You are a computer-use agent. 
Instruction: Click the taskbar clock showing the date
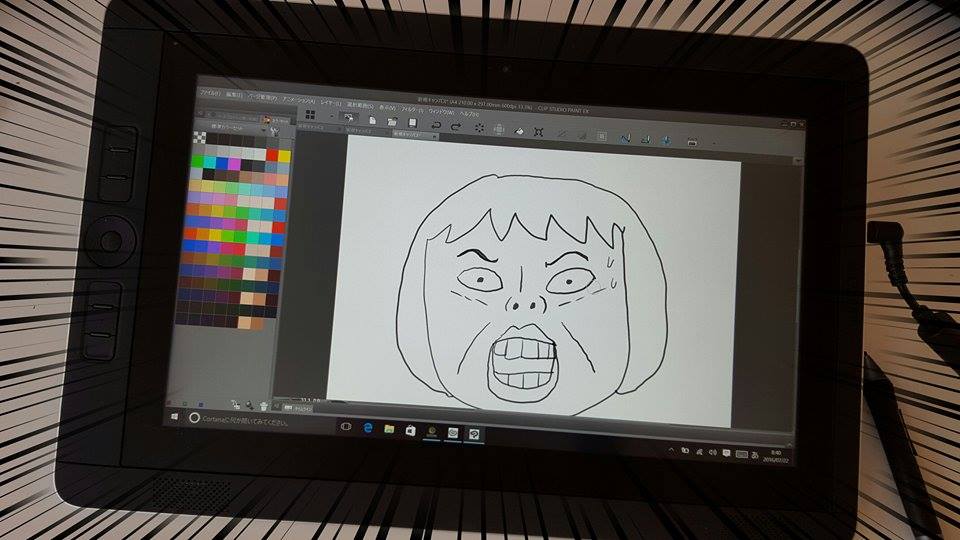tap(776, 456)
